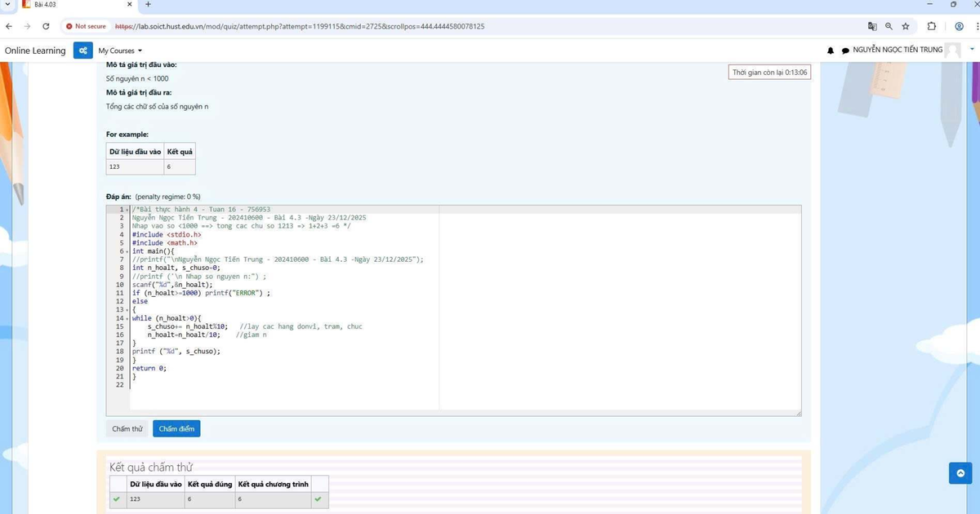Reload the page with the refresh icon
This screenshot has height=514, width=980.
[46, 26]
